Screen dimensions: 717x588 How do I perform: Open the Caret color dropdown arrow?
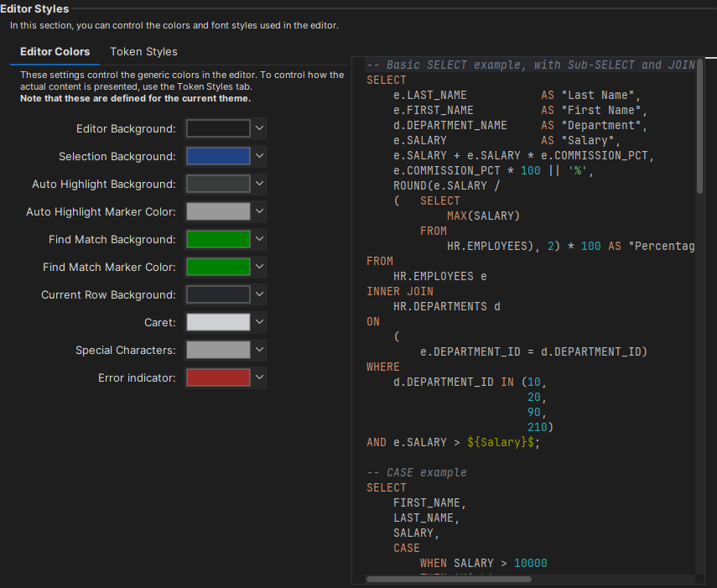tap(259, 322)
